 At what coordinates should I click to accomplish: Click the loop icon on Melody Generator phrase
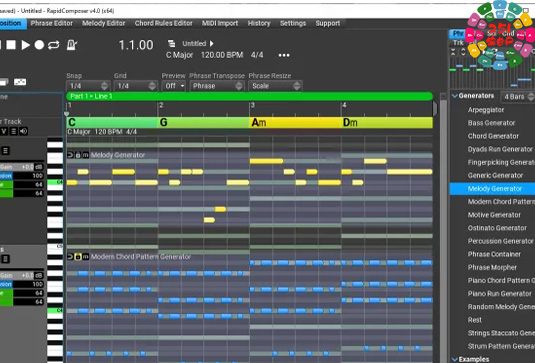click(x=70, y=155)
